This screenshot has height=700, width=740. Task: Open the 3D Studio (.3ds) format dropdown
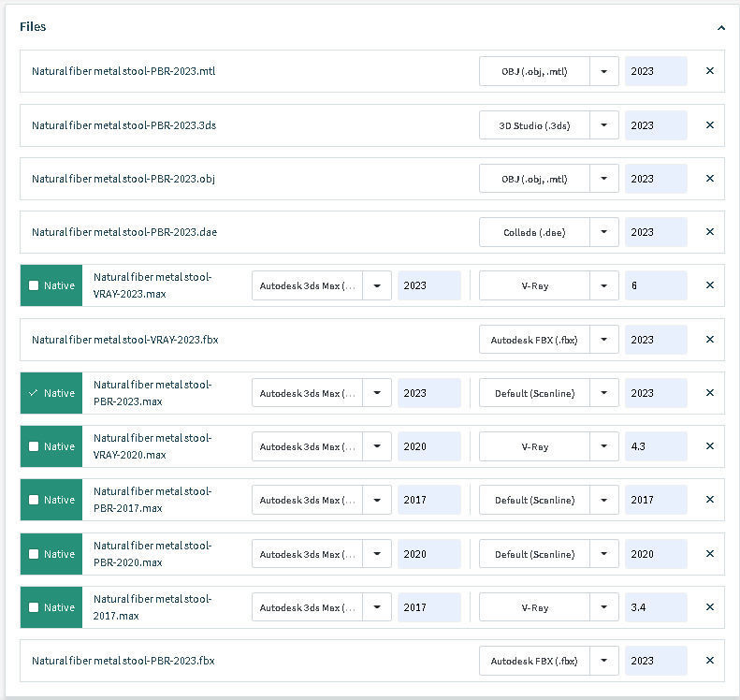pos(604,125)
